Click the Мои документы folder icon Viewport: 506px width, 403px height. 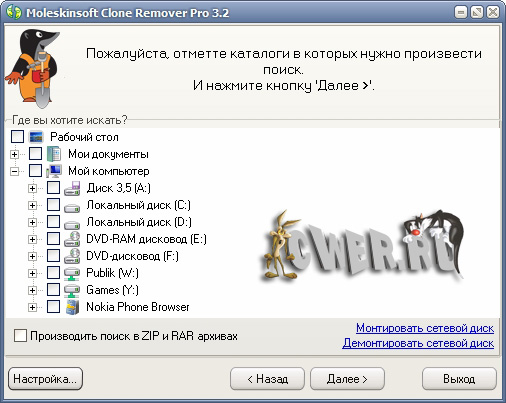pyautogui.click(x=54, y=154)
